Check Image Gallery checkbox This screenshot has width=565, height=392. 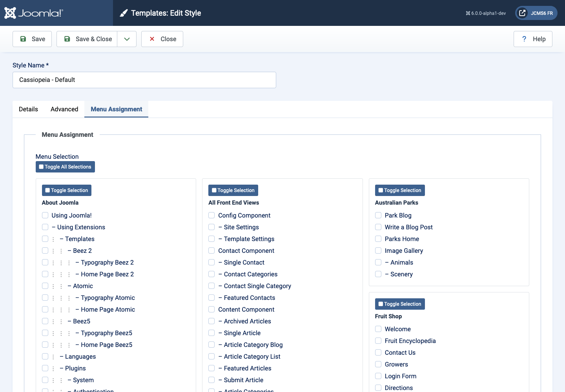[378, 250]
